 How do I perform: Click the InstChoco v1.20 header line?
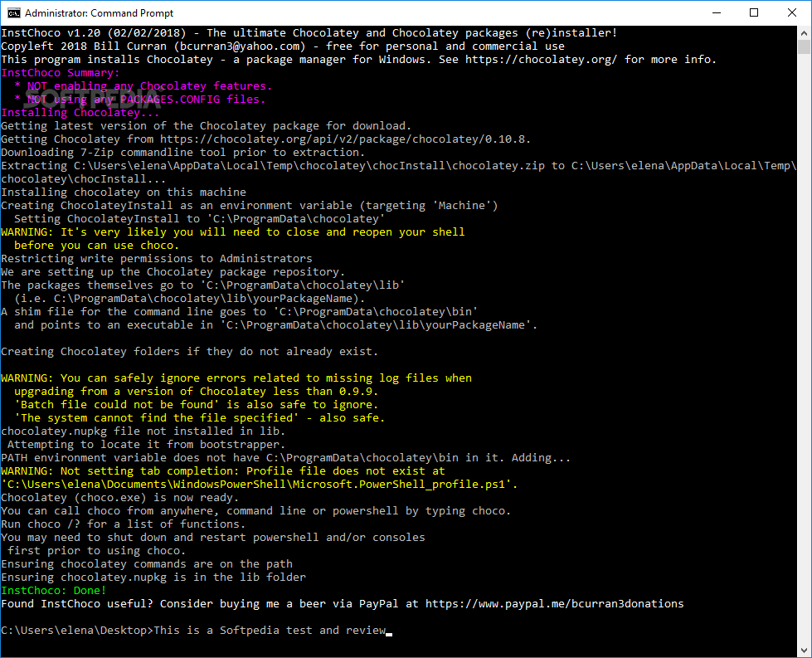(x=309, y=32)
